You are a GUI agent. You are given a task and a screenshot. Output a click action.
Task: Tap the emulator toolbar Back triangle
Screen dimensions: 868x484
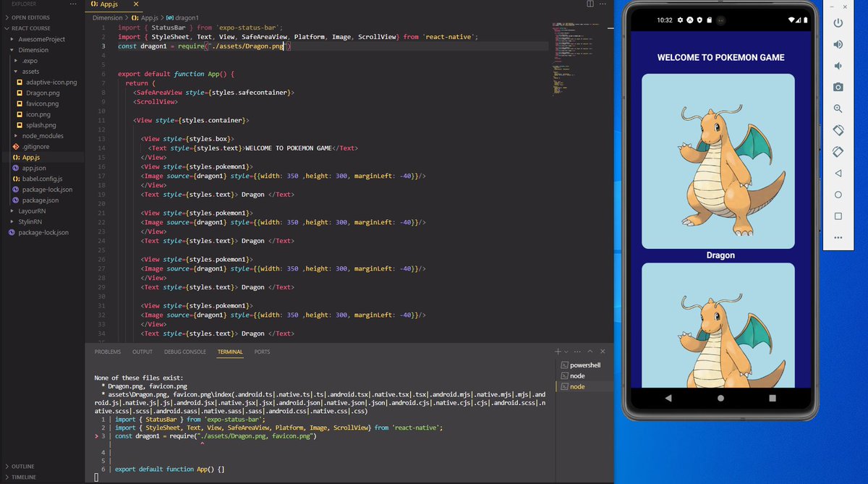(838, 174)
